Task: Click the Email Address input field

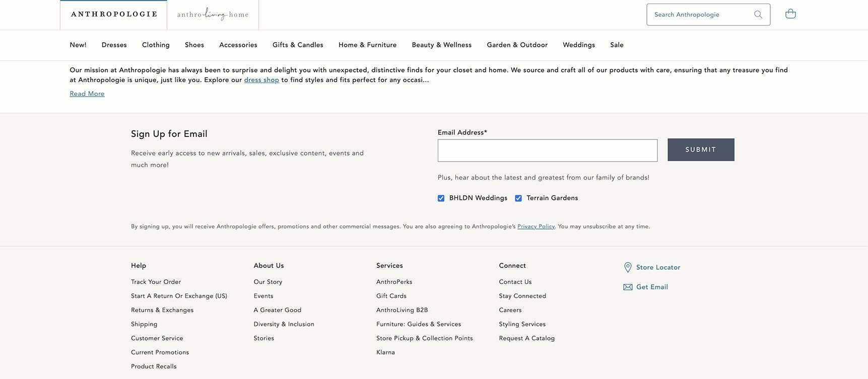Action: (547, 150)
